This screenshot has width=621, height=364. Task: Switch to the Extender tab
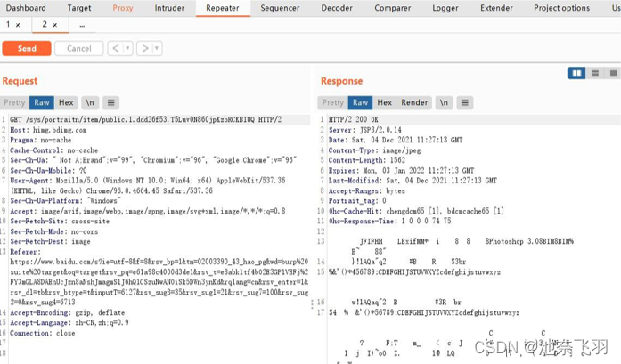coord(496,8)
